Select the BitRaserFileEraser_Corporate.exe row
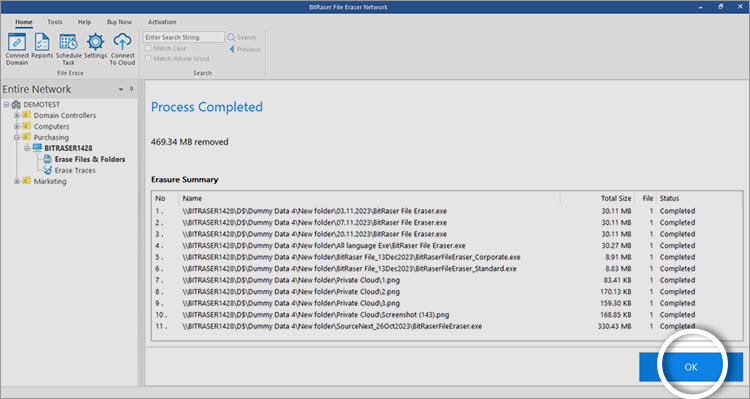 pyautogui.click(x=447, y=257)
